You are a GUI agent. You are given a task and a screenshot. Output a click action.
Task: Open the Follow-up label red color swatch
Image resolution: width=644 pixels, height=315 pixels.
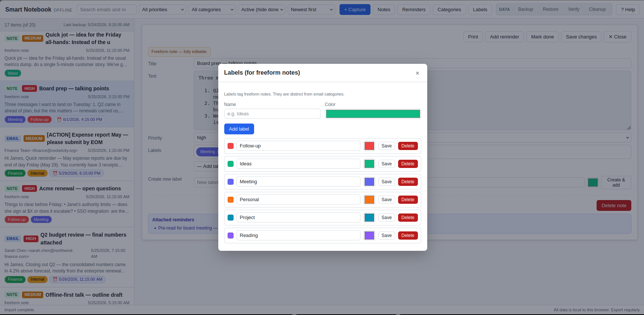pos(369,146)
